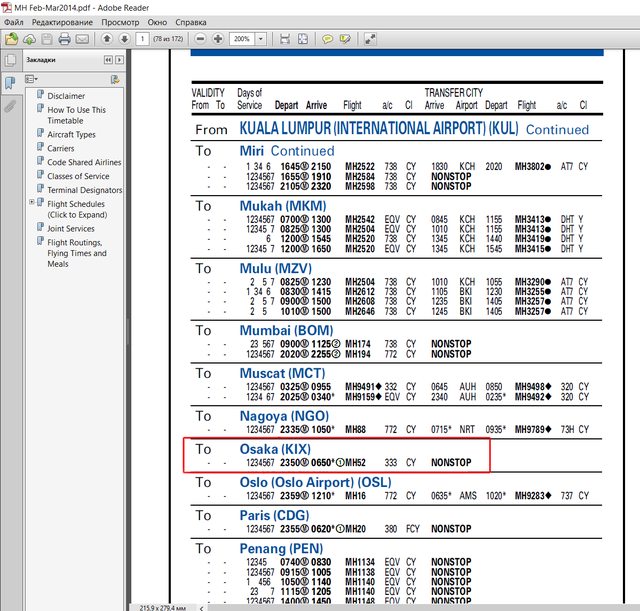Click the KUALA LUMPUR (INTERNATIONAL AIRPORT) (KUL) heading
Image resolution: width=640 pixels, height=611 pixels.
coord(379,128)
